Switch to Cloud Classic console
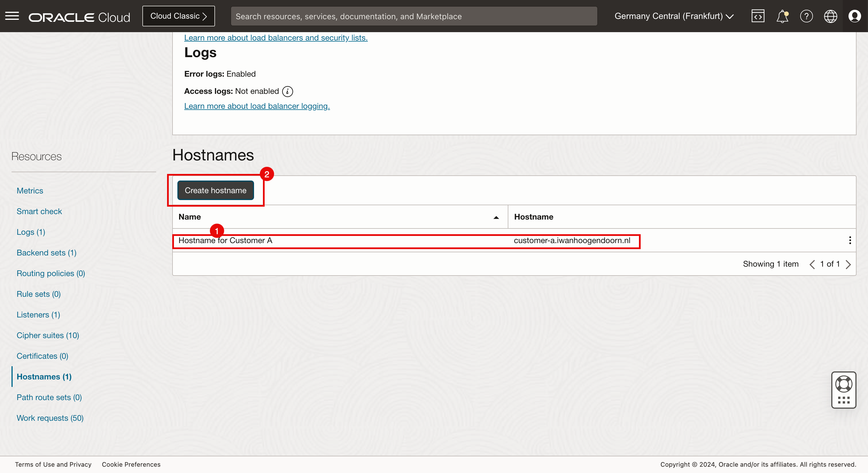Viewport: 868px width, 473px height. tap(179, 16)
